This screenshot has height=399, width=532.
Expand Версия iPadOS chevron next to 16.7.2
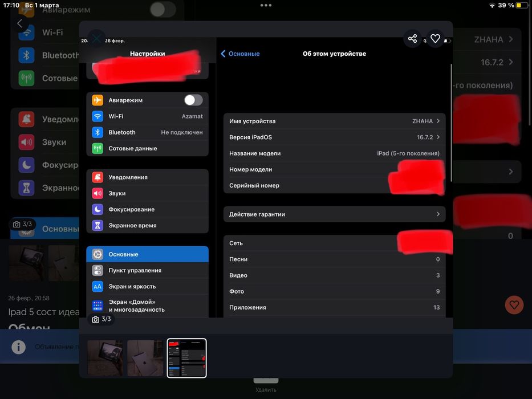438,137
